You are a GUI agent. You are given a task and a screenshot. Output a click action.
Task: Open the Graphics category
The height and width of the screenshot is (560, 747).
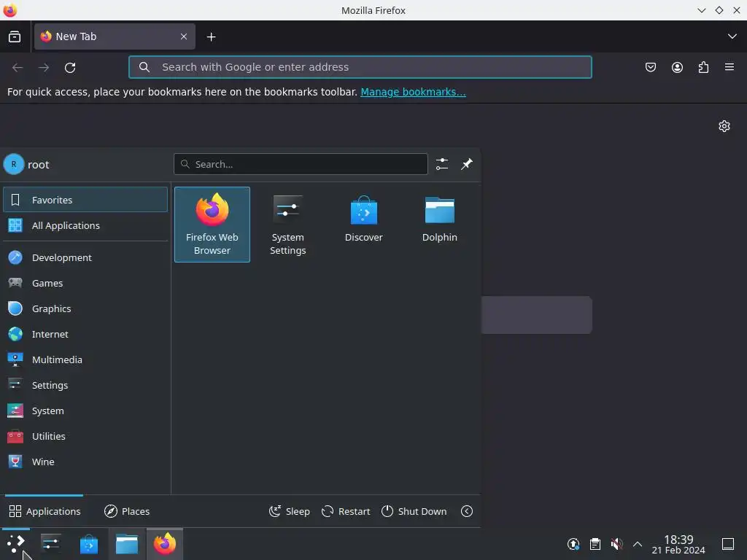point(85,308)
